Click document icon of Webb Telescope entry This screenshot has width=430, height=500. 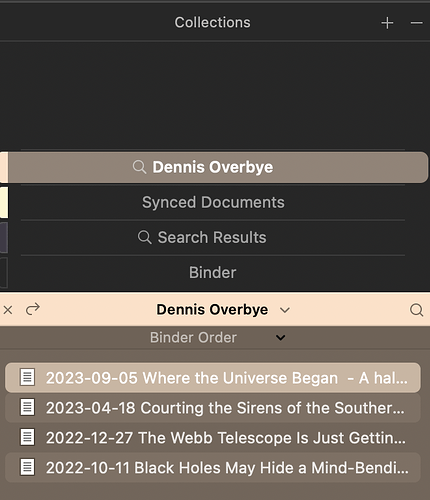click(27, 437)
